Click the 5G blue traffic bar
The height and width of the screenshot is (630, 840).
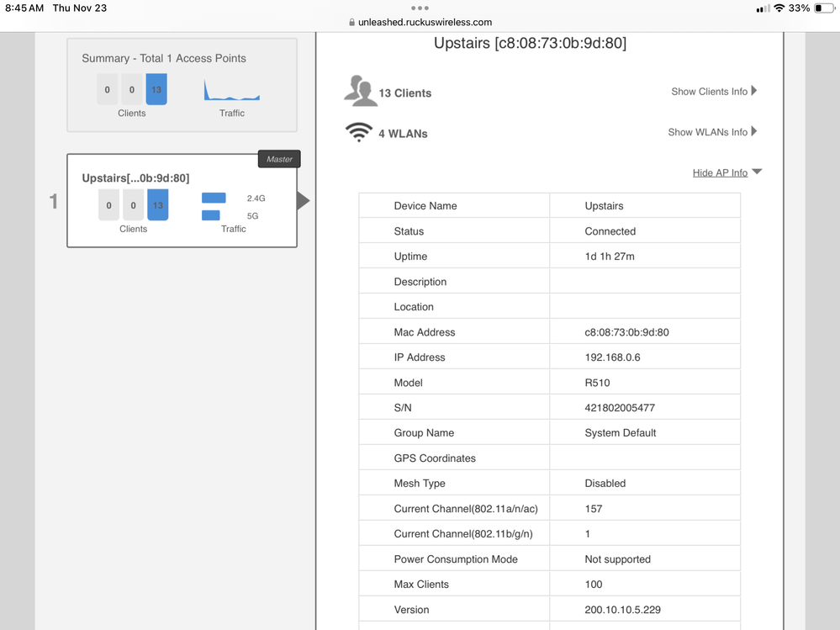coord(210,215)
